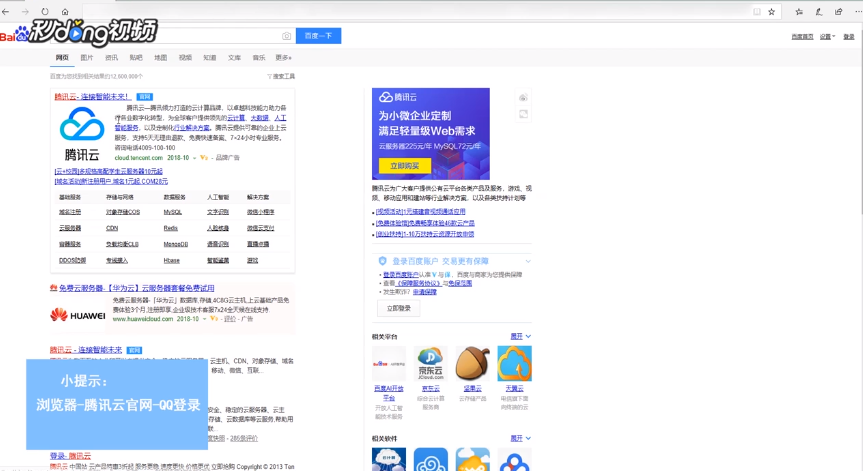
Task: Reload the page with the refresh icon
Action: click(45, 12)
